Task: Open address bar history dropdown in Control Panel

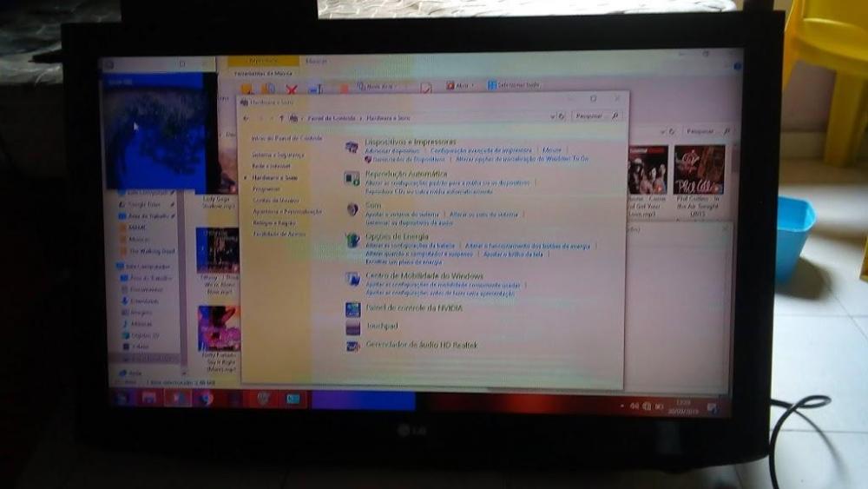Action: [x=552, y=116]
